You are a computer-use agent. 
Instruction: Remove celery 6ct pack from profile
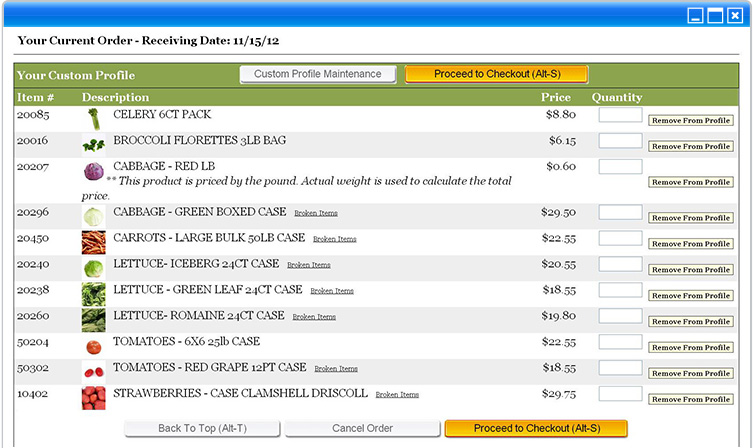(690, 120)
